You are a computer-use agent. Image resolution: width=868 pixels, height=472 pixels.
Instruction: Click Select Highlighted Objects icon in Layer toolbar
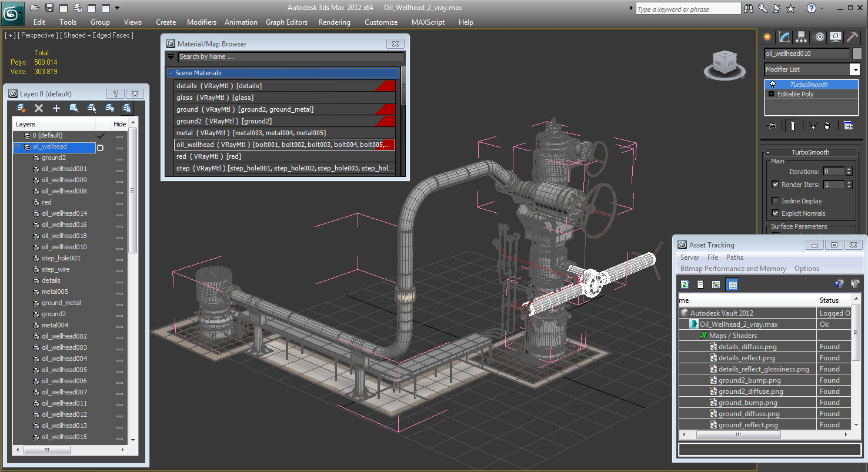[74, 108]
